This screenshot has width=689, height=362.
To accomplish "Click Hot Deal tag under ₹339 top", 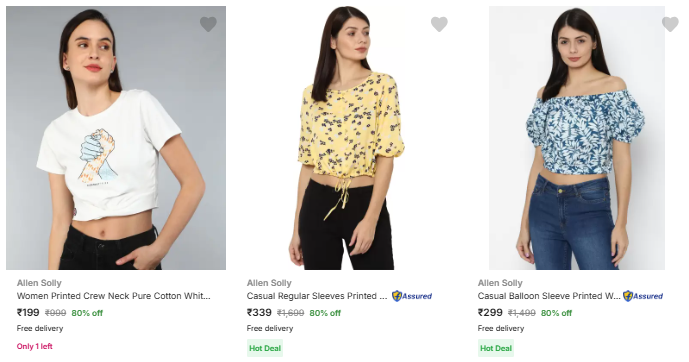I will 265,348.
